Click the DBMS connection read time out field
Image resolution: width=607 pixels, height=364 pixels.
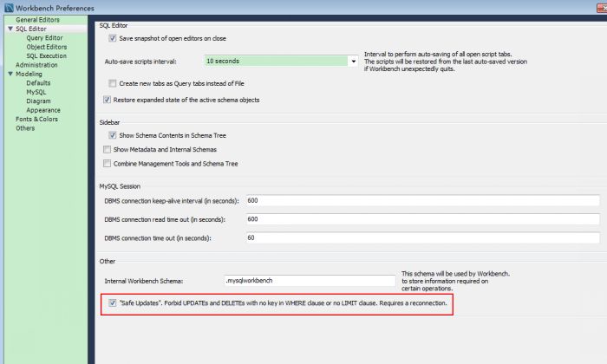422,219
